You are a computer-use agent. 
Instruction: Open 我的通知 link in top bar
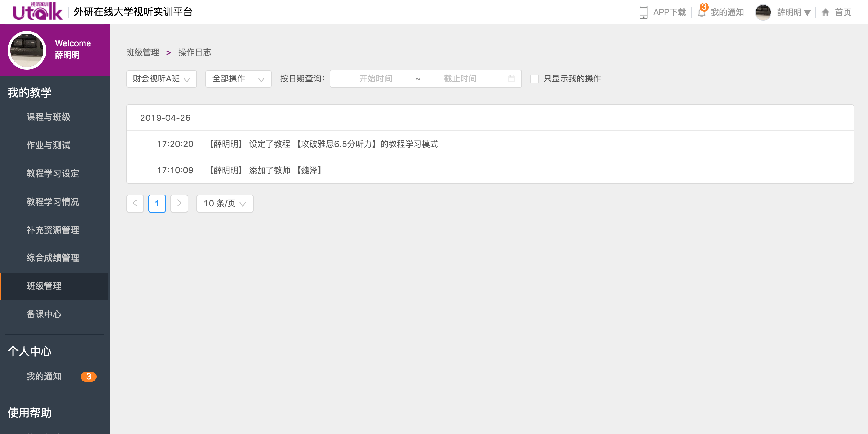pos(727,12)
